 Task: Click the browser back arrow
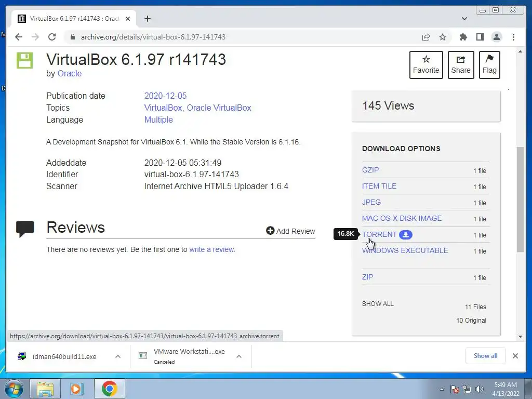coord(19,37)
